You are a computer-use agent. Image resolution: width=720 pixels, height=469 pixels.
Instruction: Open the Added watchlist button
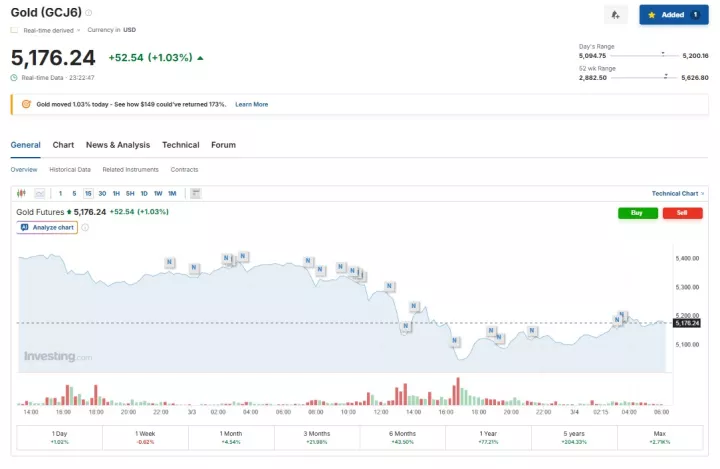674,15
